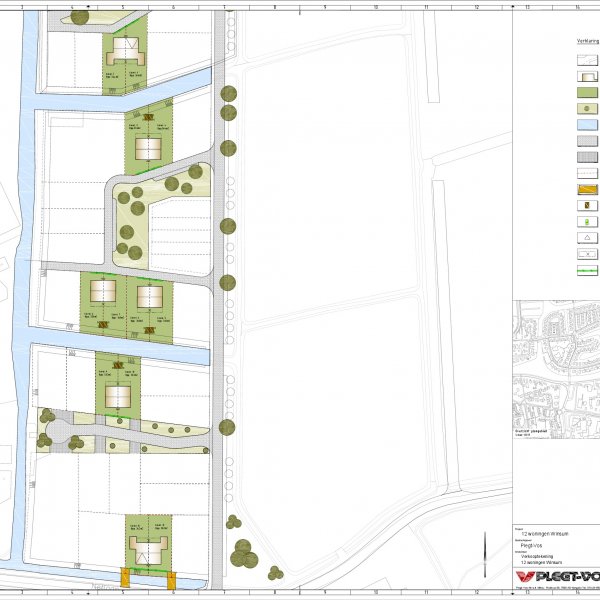Pick the solid green legend swatch
600x600 pixels.
(587, 93)
